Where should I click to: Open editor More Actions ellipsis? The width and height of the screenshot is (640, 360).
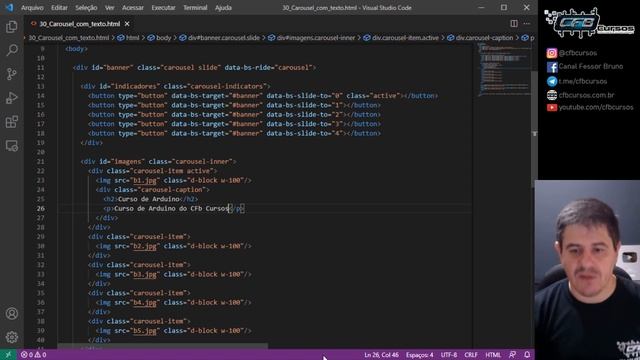click(527, 24)
